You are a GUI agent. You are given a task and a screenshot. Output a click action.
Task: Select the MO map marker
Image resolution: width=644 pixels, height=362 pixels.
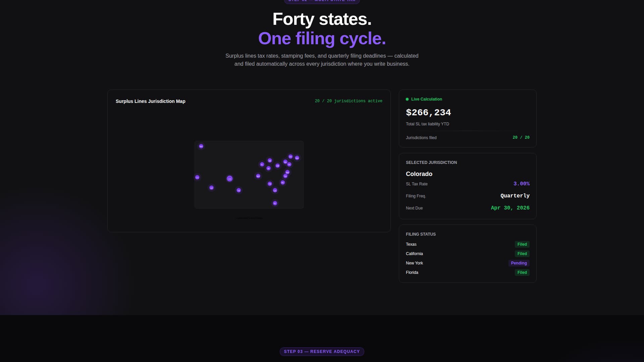coord(258,176)
